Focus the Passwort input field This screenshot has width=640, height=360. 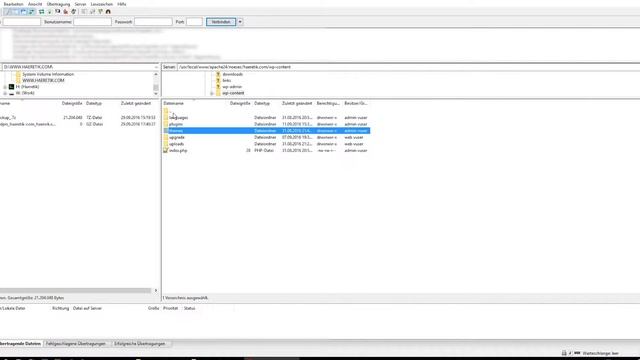coord(153,22)
